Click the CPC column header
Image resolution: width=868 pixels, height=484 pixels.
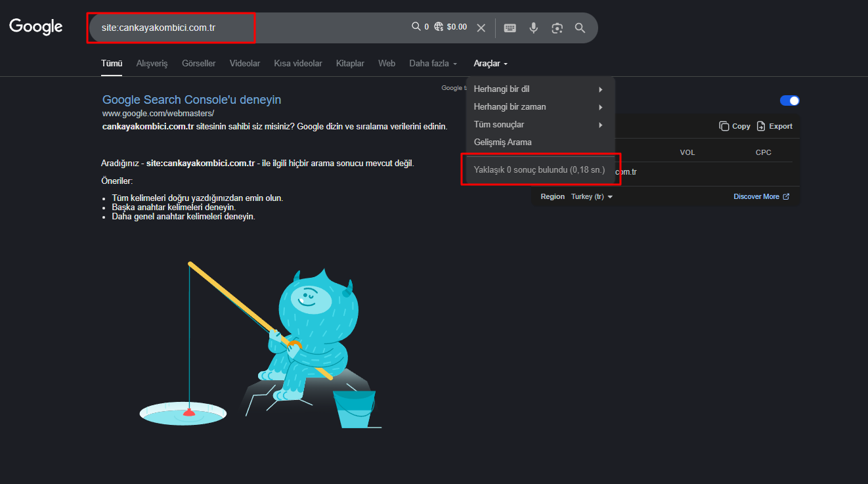tap(764, 152)
